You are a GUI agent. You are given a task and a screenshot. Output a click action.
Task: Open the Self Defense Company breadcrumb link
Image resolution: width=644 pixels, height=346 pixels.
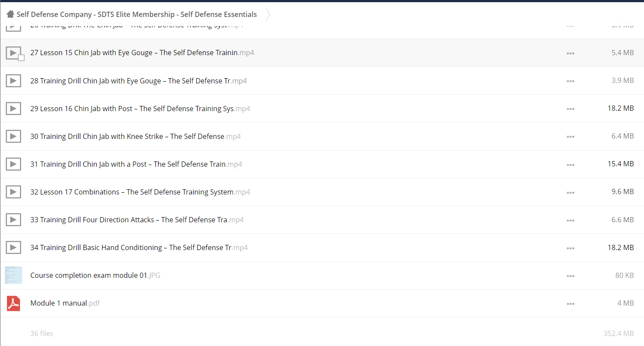pyautogui.click(x=137, y=14)
